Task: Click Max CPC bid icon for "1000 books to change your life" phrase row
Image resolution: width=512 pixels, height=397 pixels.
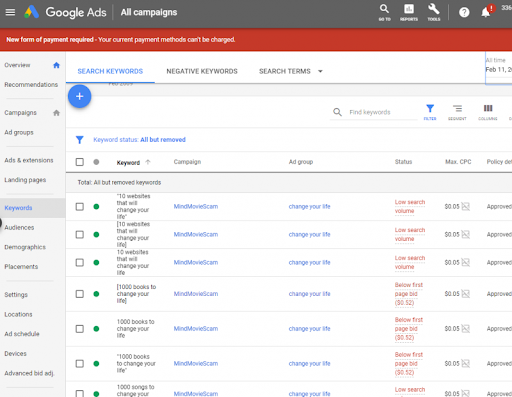Action: (466, 364)
